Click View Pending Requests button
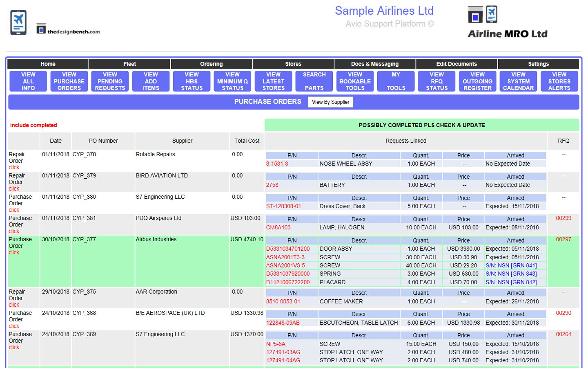This screenshot has width=588, height=368. pyautogui.click(x=110, y=81)
